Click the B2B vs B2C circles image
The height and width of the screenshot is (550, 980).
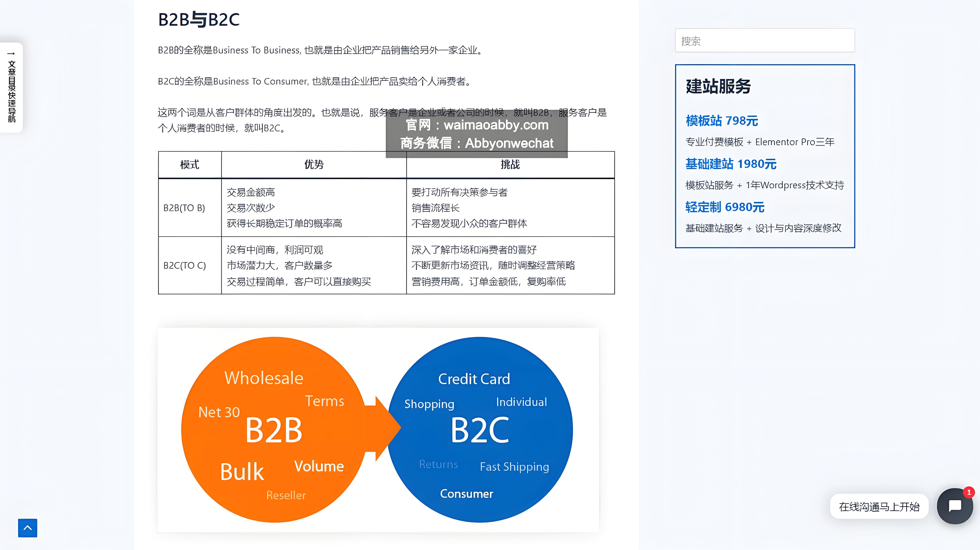click(378, 430)
